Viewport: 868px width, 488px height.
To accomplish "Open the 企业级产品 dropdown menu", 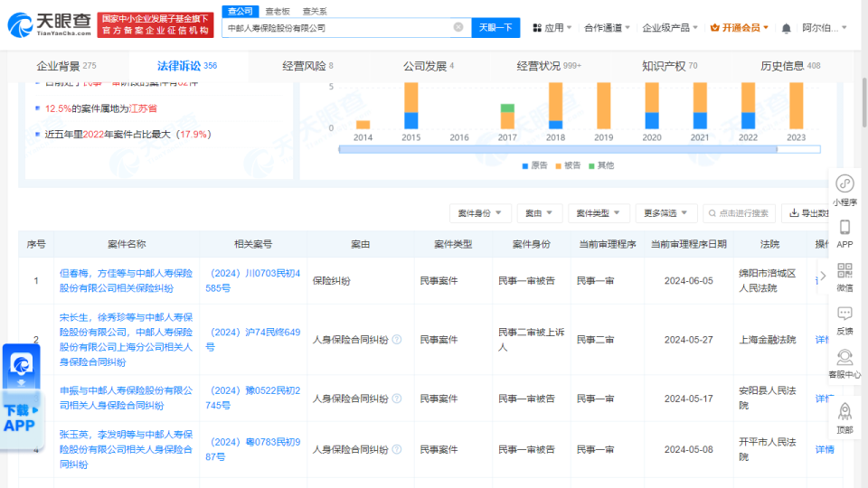I will click(670, 28).
